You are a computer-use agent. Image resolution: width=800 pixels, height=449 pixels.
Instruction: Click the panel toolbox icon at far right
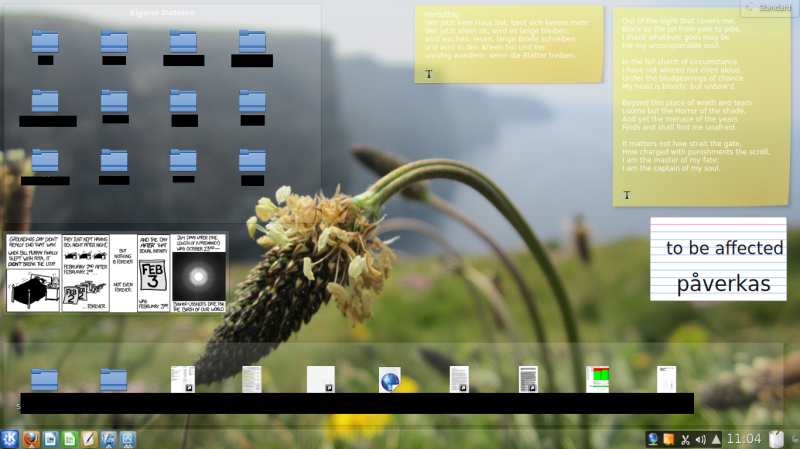tap(794, 439)
